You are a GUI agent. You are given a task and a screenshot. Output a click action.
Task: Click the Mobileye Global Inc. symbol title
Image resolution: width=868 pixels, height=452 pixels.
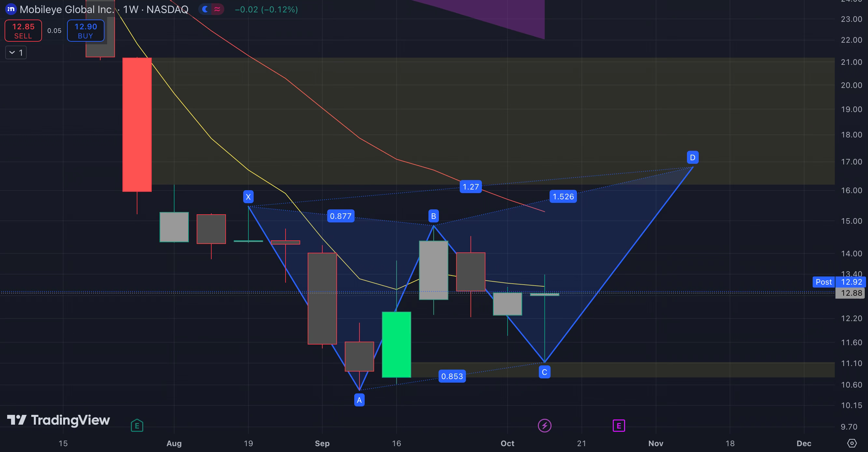tap(67, 9)
